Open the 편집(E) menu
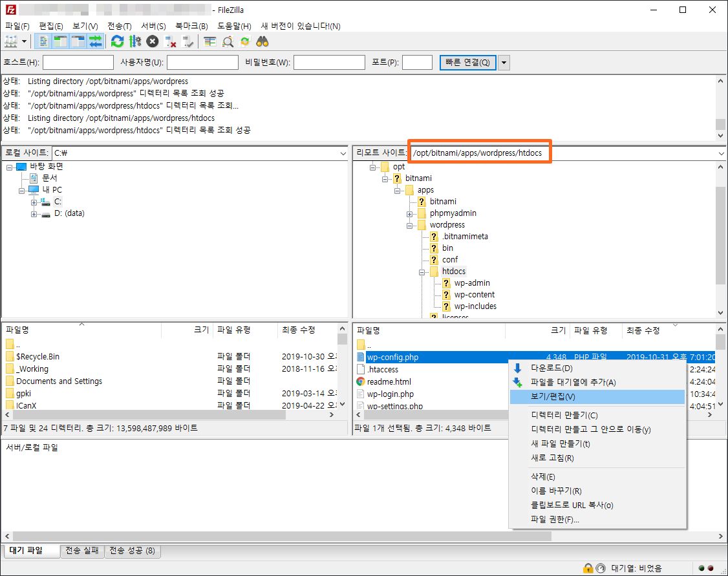 (51, 26)
